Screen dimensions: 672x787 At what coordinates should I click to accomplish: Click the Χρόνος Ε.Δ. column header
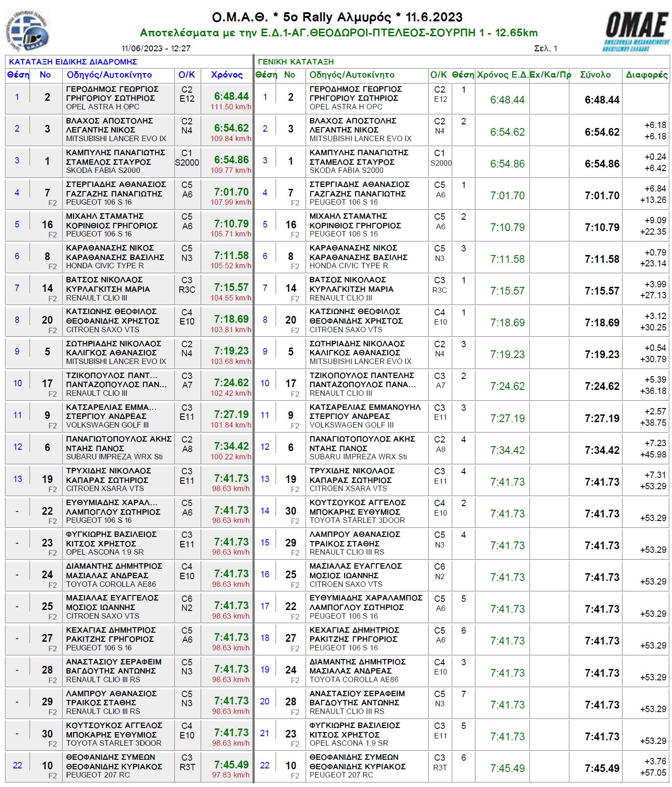pos(502,75)
